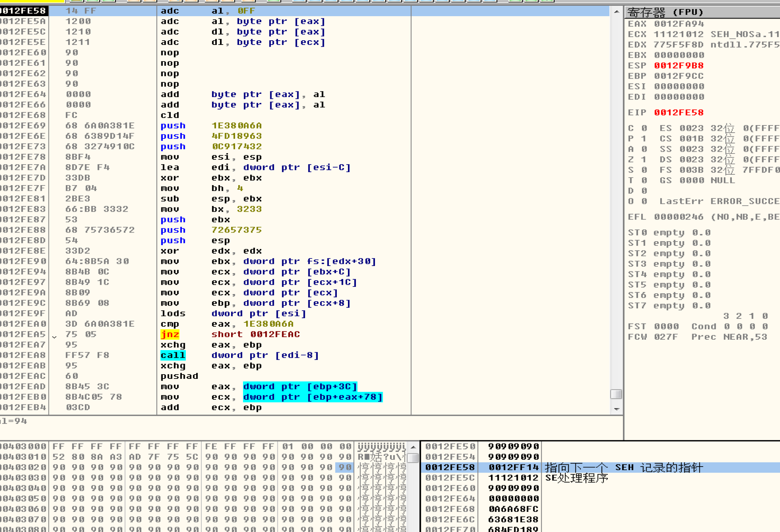
Task: Select the mov bx, 3233 instruction
Action: point(211,209)
